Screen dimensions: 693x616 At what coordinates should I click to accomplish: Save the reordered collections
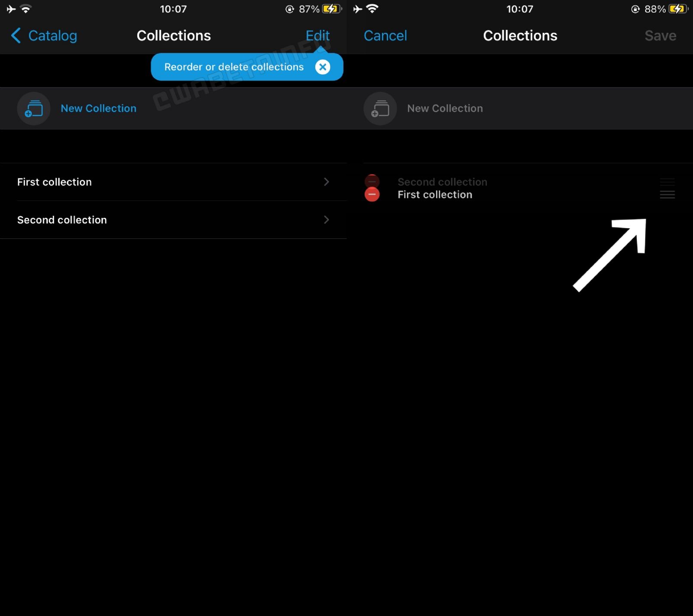pyautogui.click(x=660, y=36)
